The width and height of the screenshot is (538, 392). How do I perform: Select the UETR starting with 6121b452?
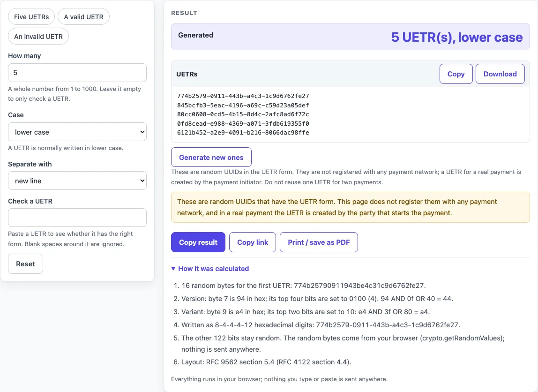[x=243, y=133]
